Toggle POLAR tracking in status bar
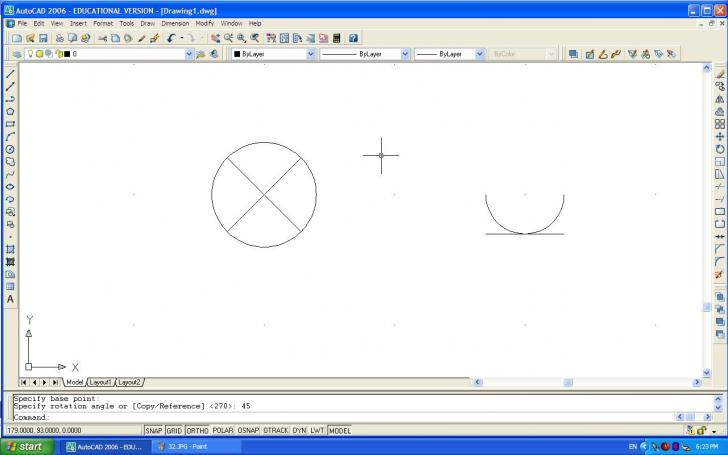Screen dimensions: 728x455 click(x=223, y=430)
